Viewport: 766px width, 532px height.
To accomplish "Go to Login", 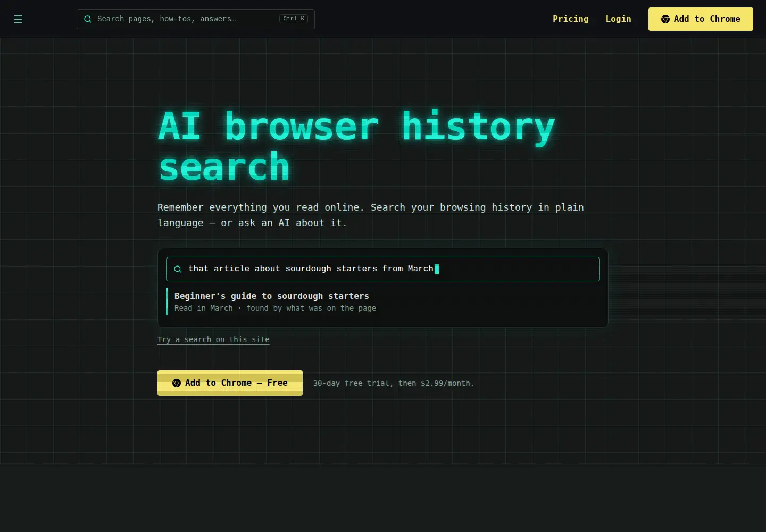I will 618,19.
